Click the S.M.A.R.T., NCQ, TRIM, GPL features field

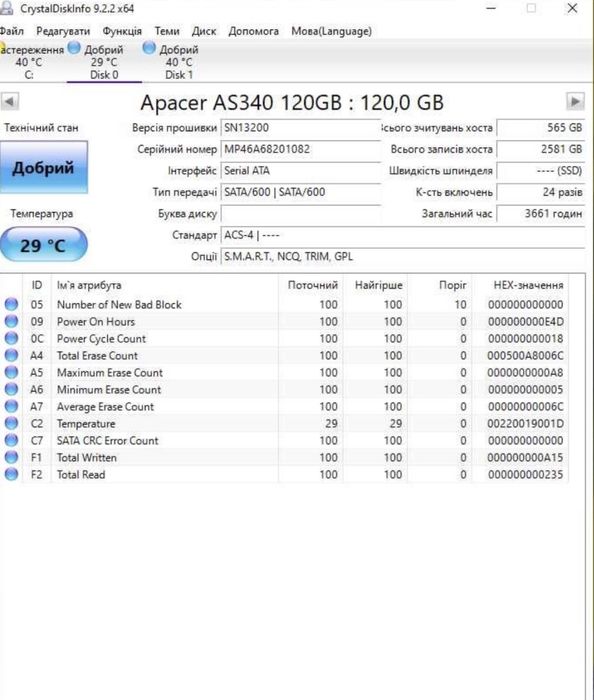coord(403,256)
